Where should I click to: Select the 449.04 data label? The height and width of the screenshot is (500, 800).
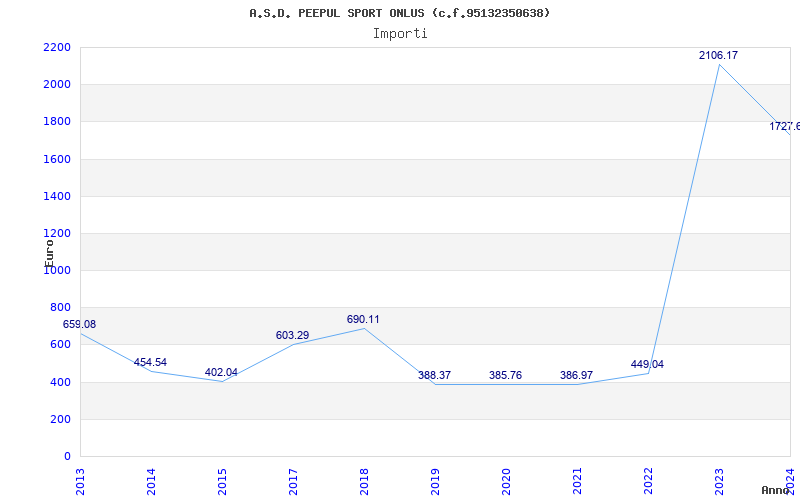[647, 364]
